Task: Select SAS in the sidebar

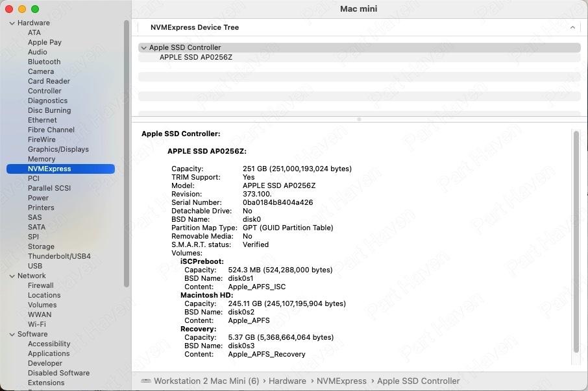Action: (x=35, y=218)
